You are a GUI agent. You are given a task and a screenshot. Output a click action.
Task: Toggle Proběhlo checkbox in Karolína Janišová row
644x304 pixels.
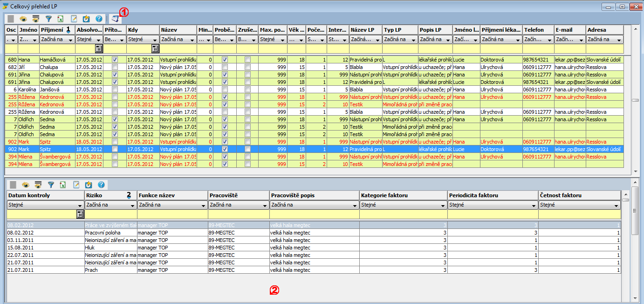pyautogui.click(x=225, y=90)
